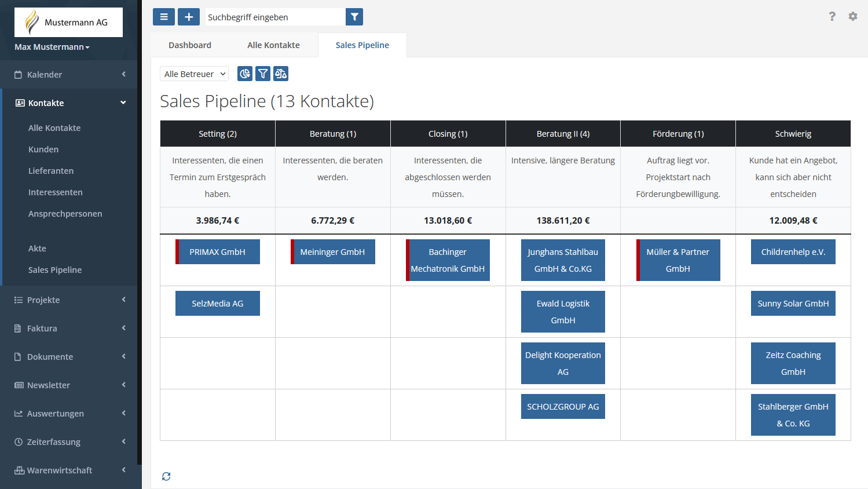Expand the Projekte sidebar section
Image resolution: width=868 pixels, height=489 pixels.
tap(69, 300)
